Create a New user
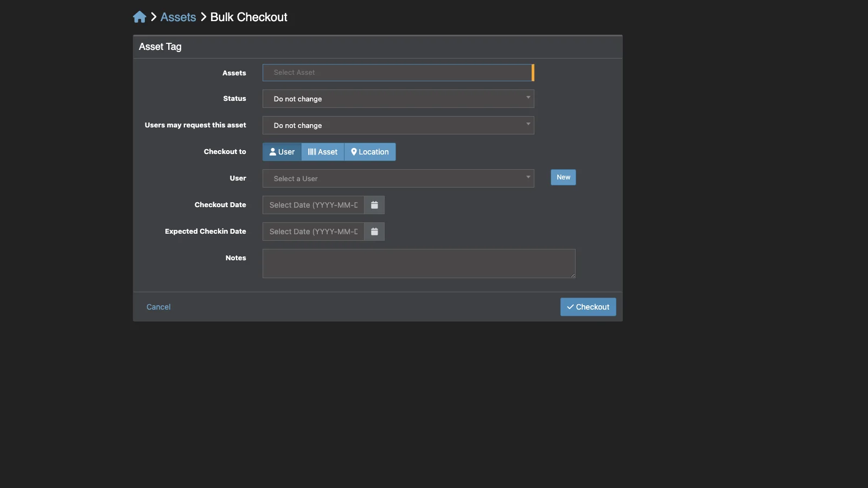This screenshot has height=488, width=868. tap(563, 177)
